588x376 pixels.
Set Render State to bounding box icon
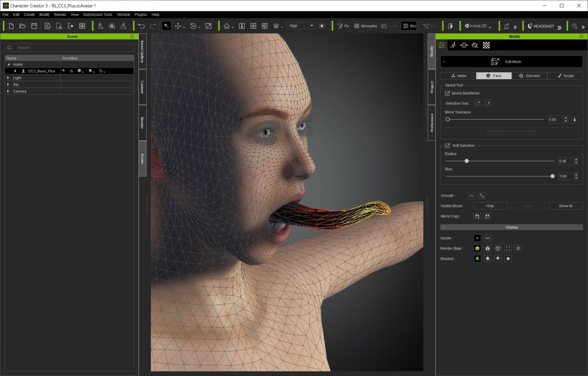(508, 248)
